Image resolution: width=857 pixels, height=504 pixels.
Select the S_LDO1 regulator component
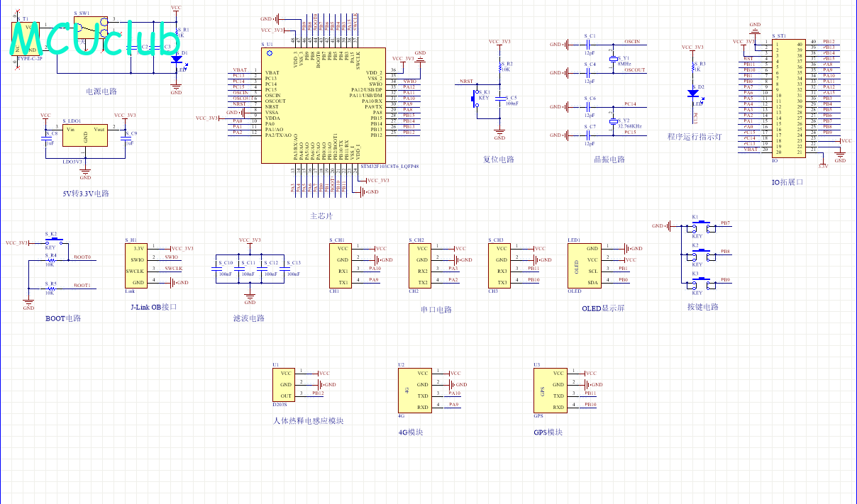(x=85, y=135)
